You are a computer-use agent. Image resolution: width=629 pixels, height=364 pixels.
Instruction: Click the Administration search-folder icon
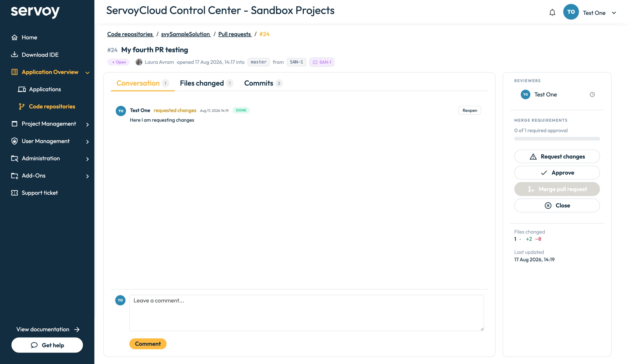coord(14,158)
